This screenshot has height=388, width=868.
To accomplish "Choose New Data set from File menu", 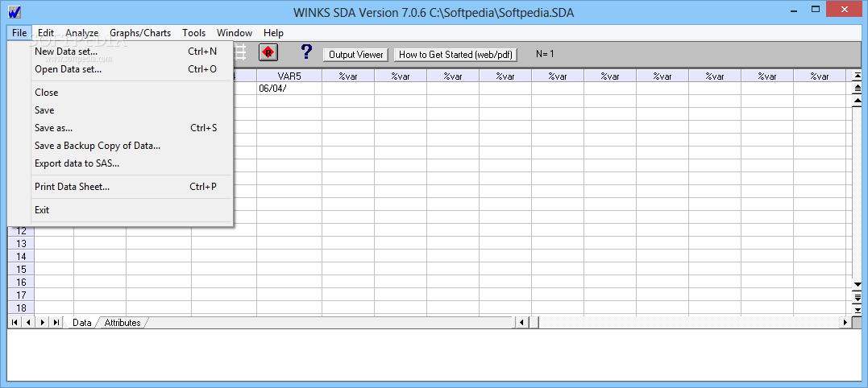I will coord(125,52).
